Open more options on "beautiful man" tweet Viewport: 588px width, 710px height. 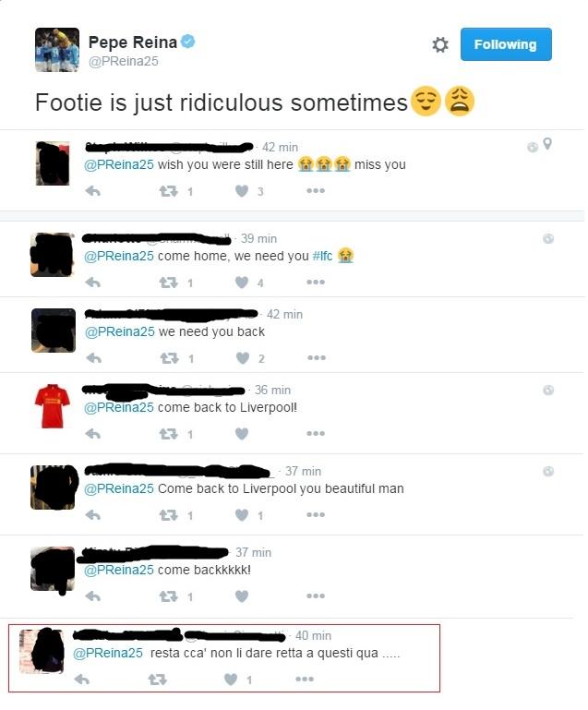coord(316,515)
